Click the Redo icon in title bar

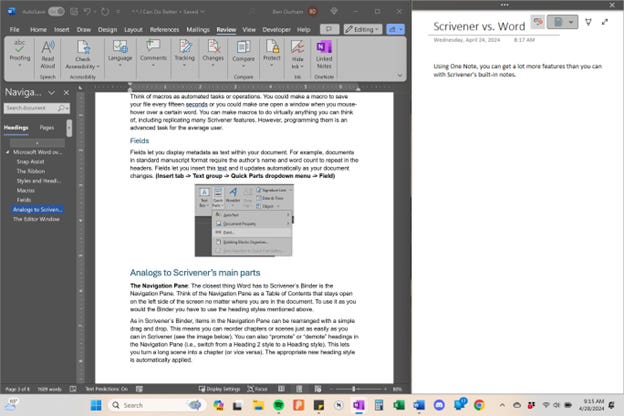click(x=105, y=12)
